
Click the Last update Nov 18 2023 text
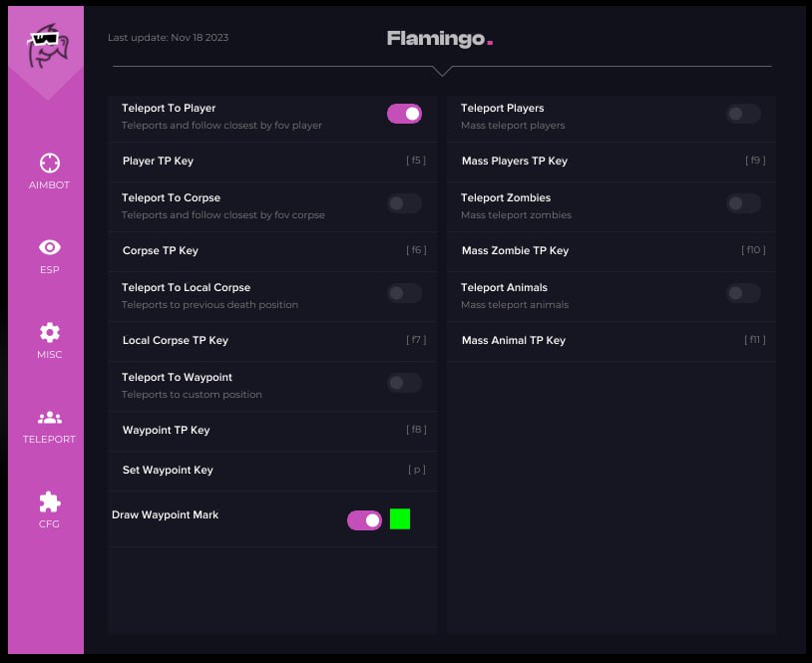coord(169,37)
